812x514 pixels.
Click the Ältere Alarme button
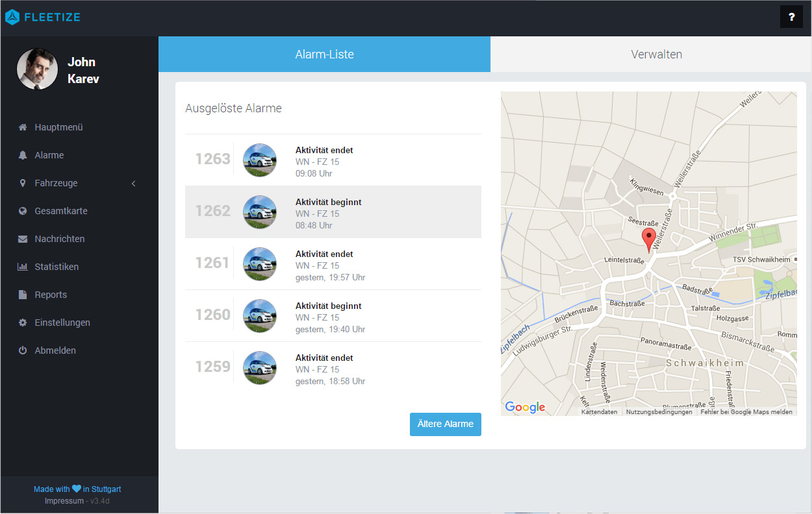[446, 424]
